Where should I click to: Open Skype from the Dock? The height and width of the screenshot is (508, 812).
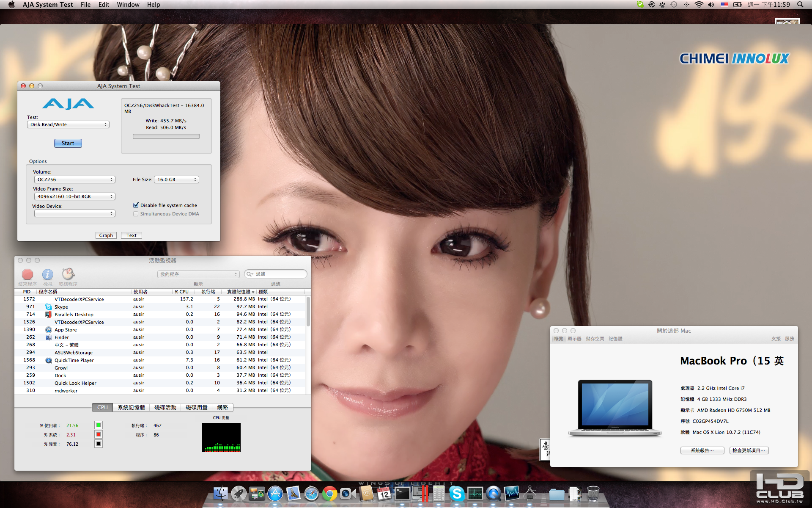click(457, 494)
